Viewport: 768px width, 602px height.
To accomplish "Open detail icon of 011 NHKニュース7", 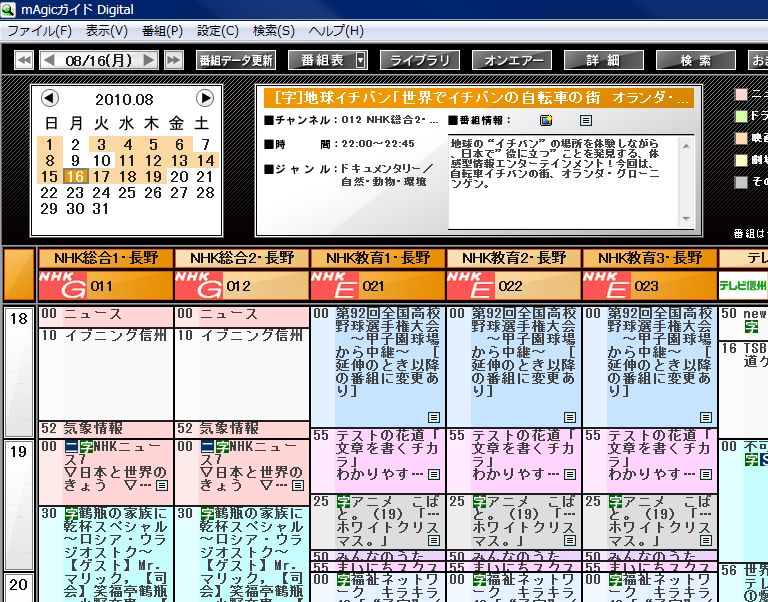I will (x=162, y=485).
